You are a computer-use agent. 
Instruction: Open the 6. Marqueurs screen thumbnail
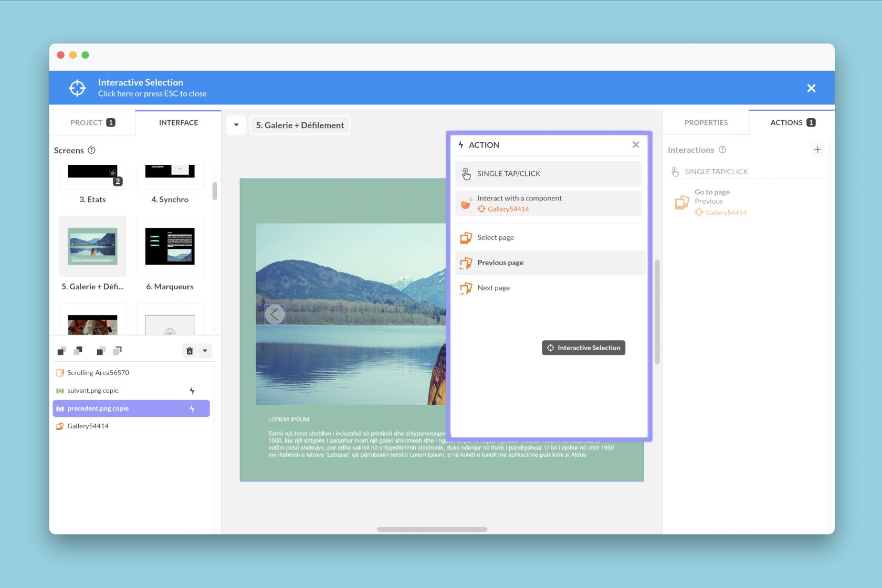pos(170,247)
